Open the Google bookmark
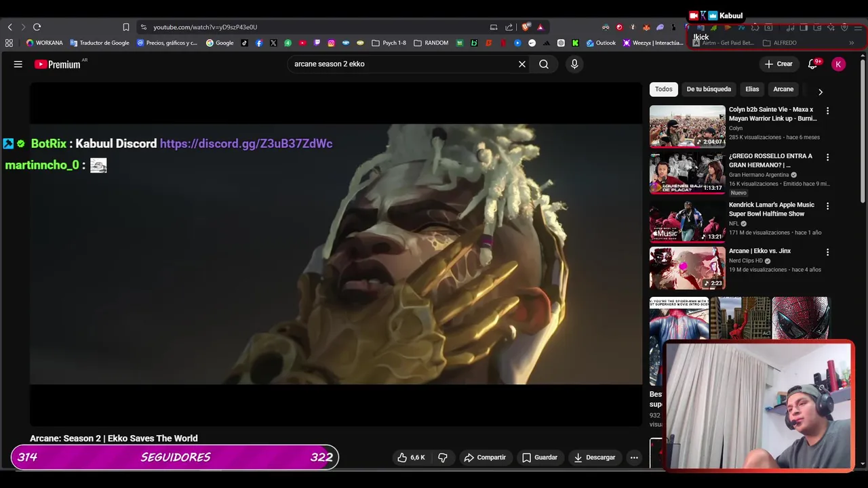 [x=220, y=43]
